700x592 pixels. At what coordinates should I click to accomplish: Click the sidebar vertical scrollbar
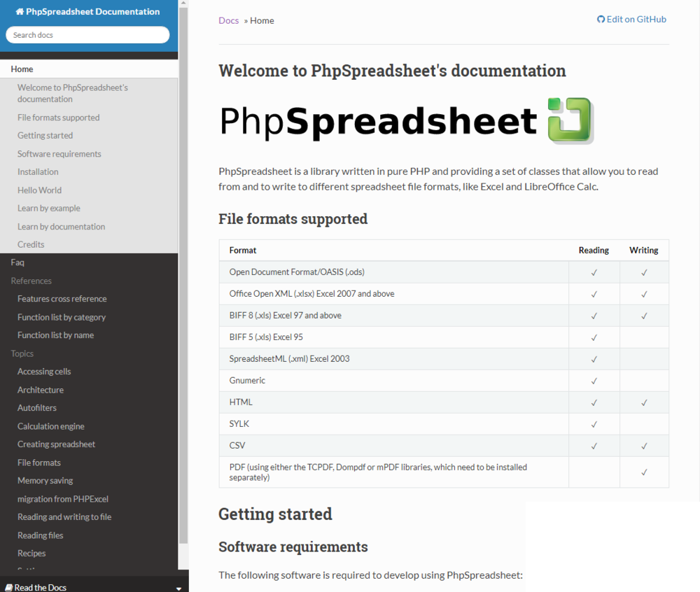tap(183, 280)
